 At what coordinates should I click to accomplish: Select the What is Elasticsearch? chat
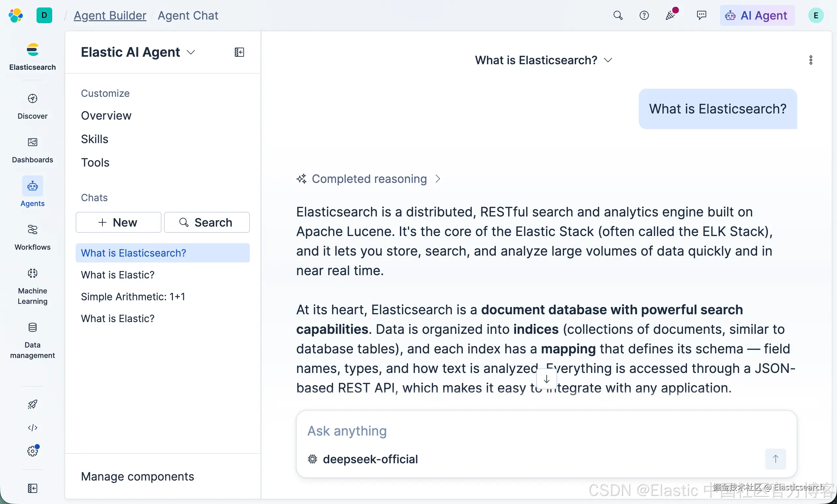(x=163, y=253)
